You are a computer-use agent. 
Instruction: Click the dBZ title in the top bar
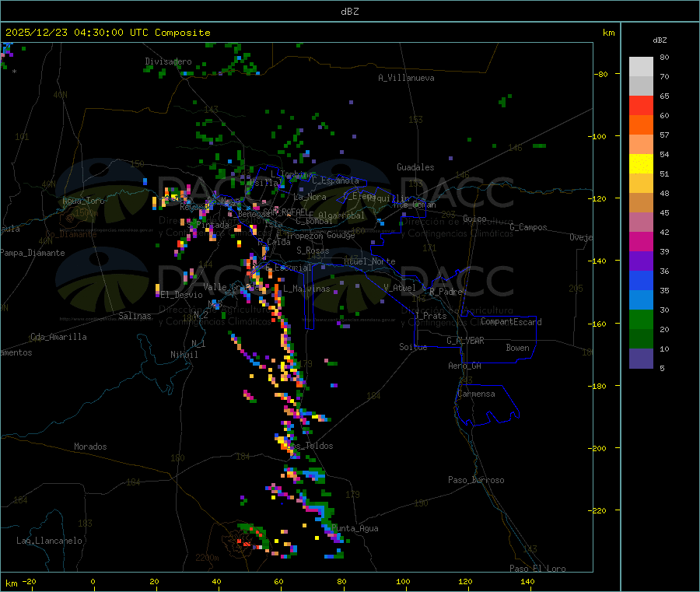pyautogui.click(x=349, y=12)
